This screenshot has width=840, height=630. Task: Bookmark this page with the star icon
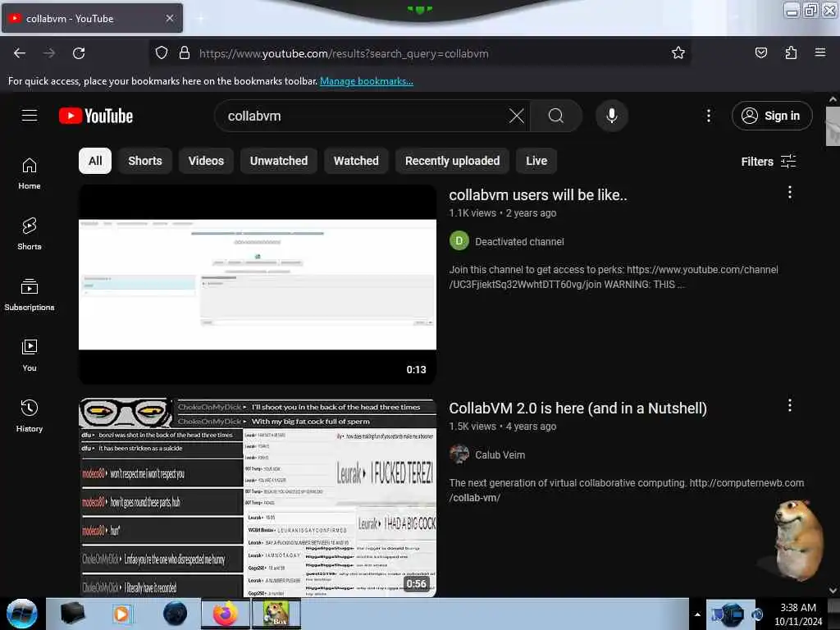click(678, 52)
